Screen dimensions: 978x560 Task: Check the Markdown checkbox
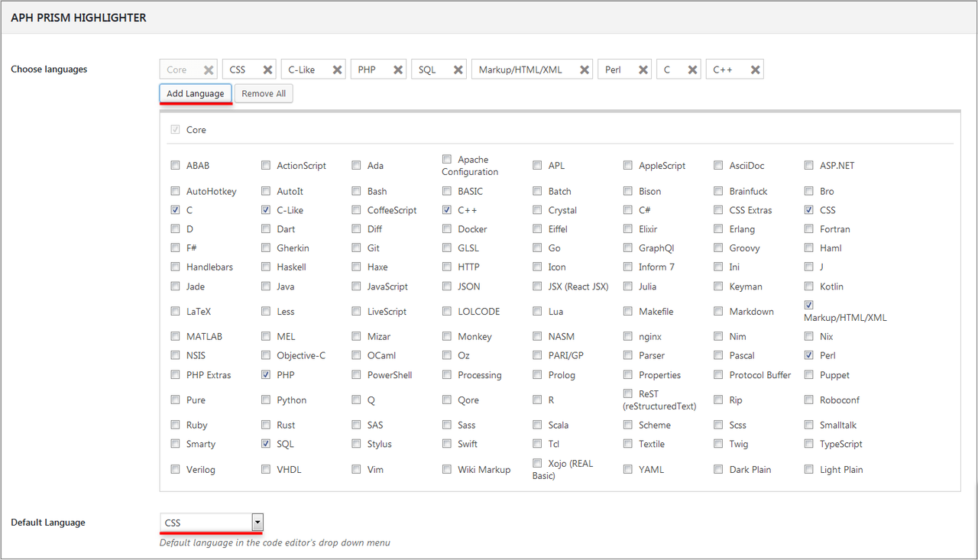pyautogui.click(x=719, y=311)
